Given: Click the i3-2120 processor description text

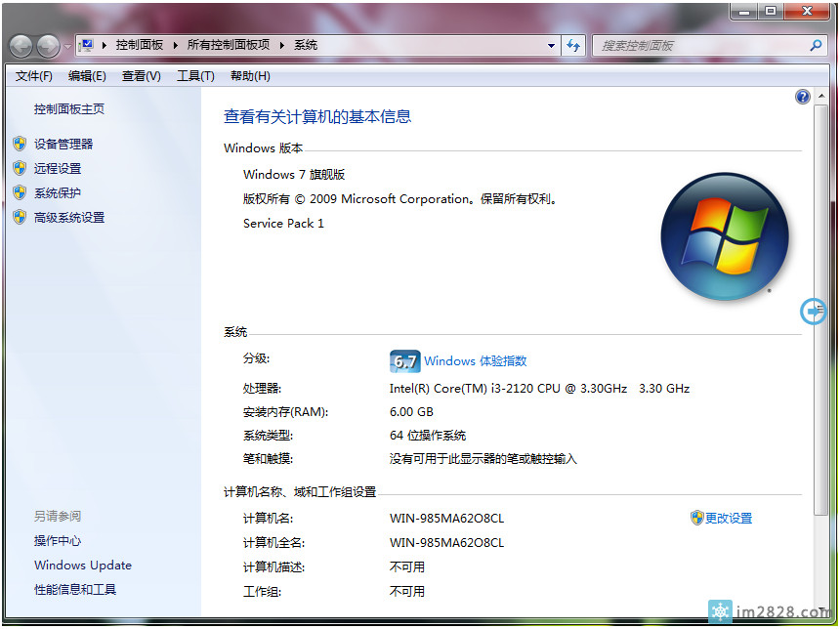Looking at the screenshot, I should pos(539,389).
